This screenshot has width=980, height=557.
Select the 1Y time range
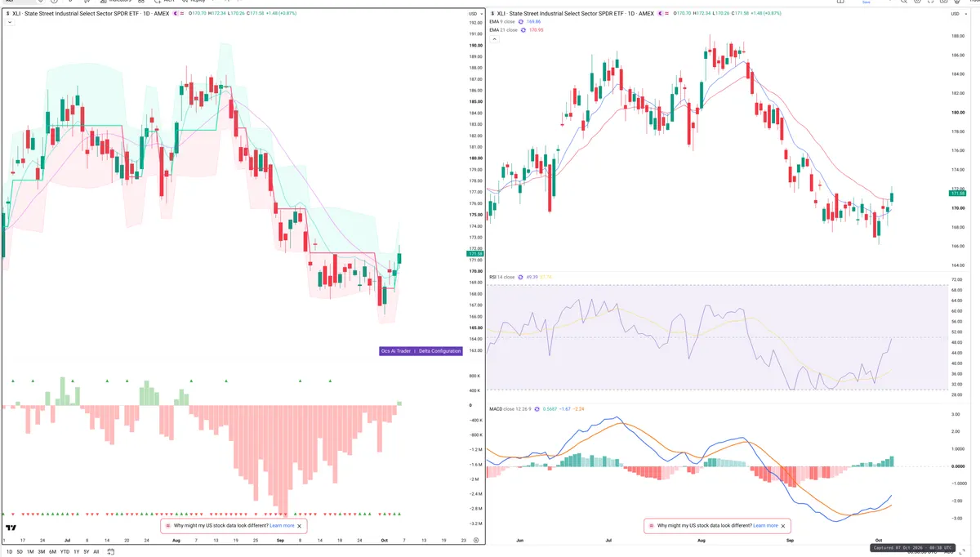point(76,552)
